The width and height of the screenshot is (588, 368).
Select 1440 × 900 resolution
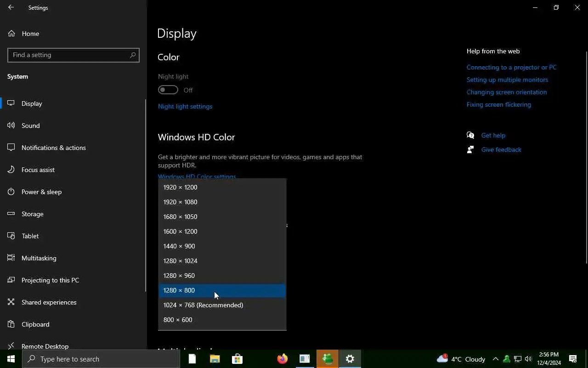tap(222, 246)
